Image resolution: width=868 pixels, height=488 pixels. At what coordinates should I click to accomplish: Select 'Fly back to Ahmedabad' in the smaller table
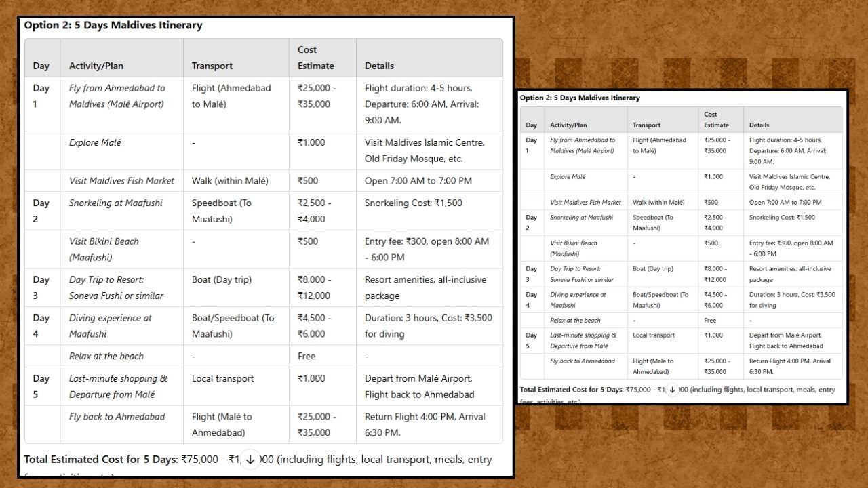pyautogui.click(x=583, y=361)
